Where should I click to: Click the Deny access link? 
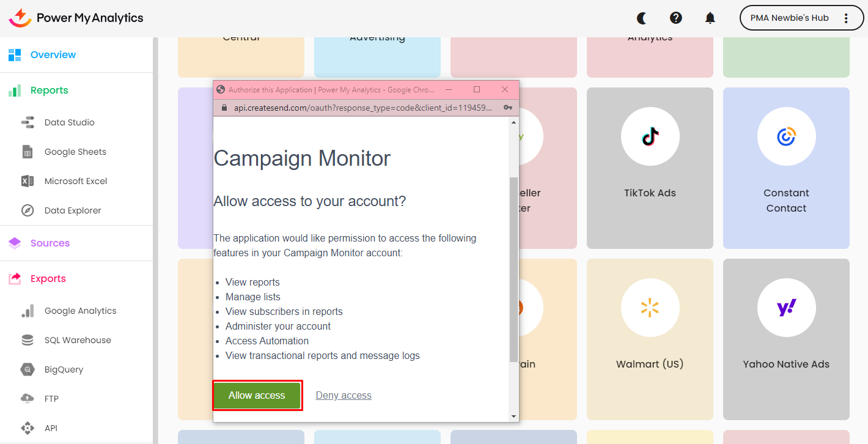pyautogui.click(x=344, y=396)
